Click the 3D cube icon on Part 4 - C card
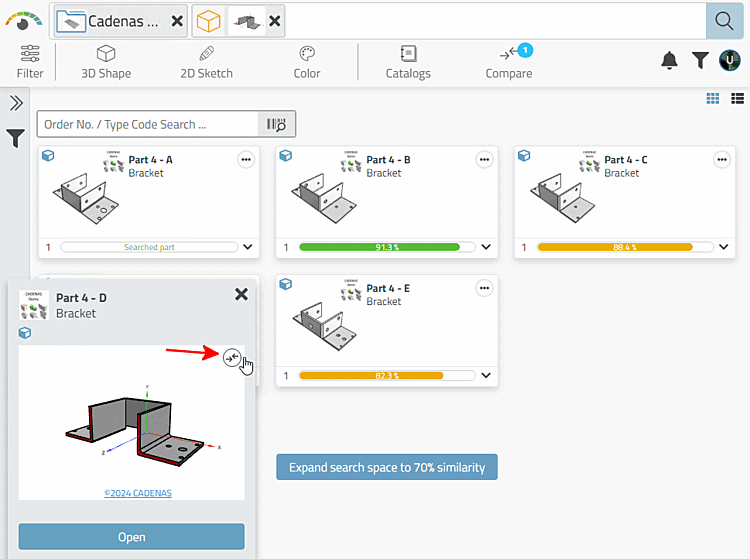 (x=524, y=156)
